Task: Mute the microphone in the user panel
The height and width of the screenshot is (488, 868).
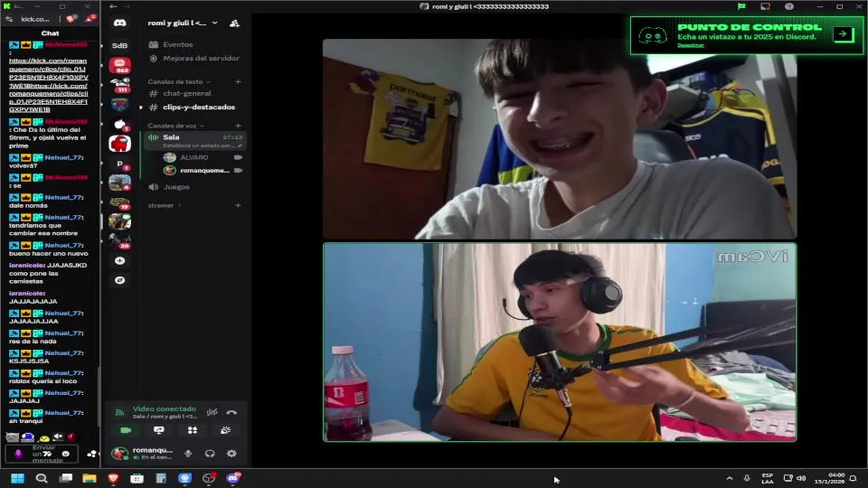Action: click(188, 454)
